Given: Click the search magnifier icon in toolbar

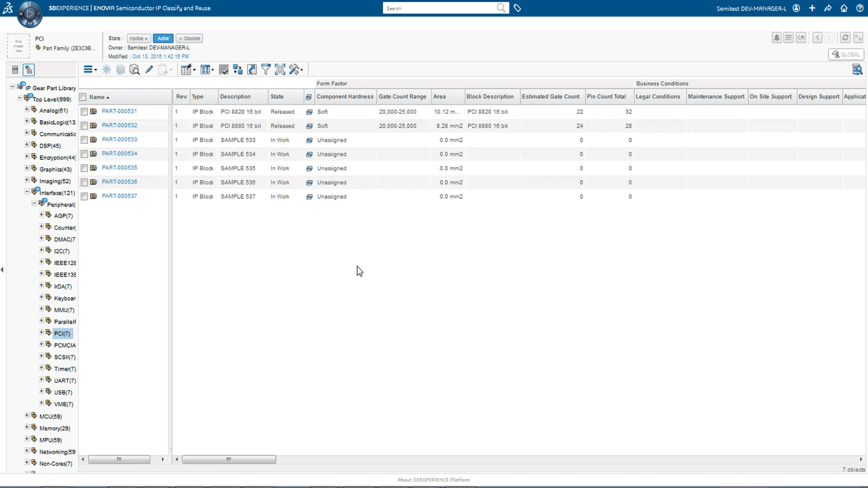Looking at the screenshot, I should click(134, 70).
